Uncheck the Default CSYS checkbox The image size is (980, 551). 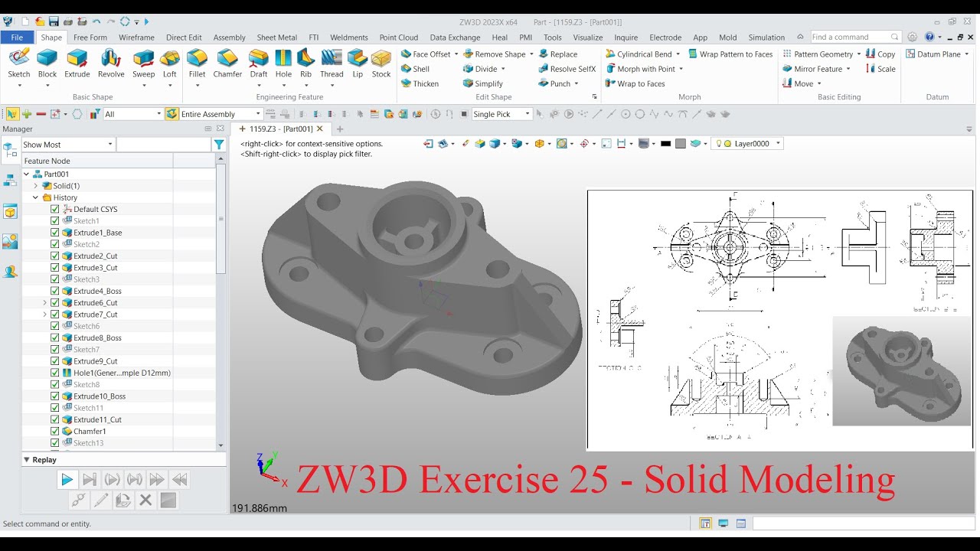point(55,209)
